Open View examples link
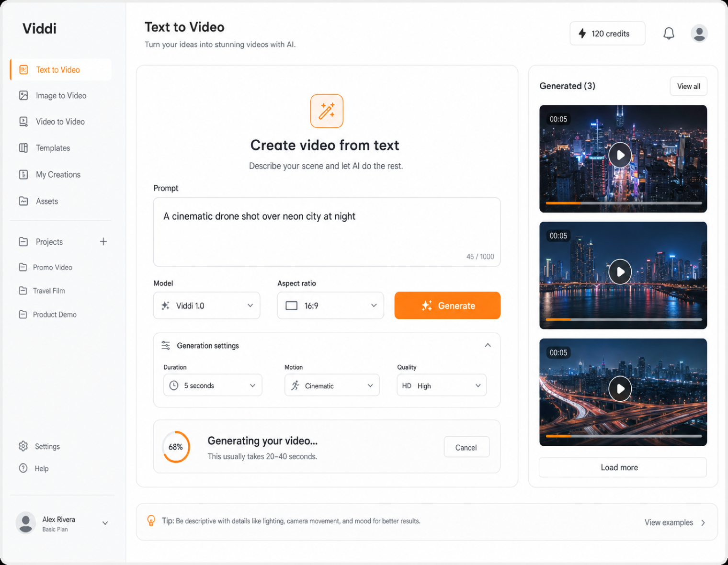 pos(669,522)
